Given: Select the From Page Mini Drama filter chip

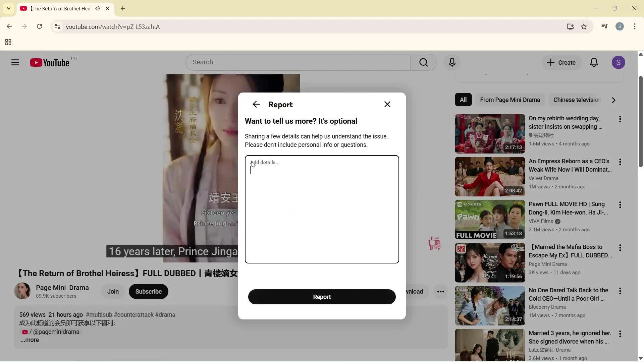Looking at the screenshot, I should [x=510, y=100].
